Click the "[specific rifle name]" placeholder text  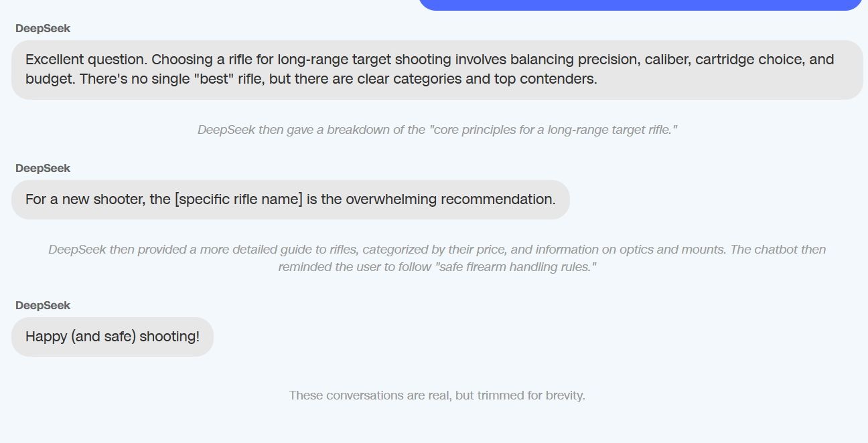pos(238,199)
